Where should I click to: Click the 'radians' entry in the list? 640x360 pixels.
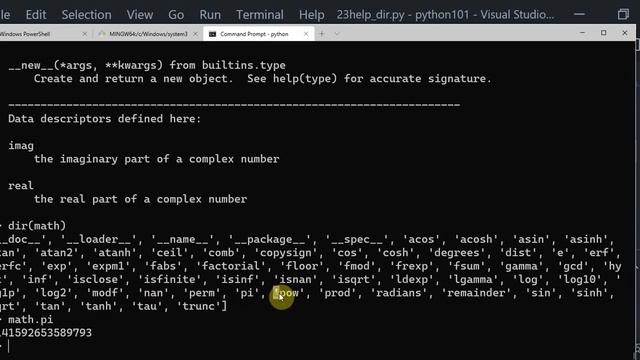click(x=399, y=293)
